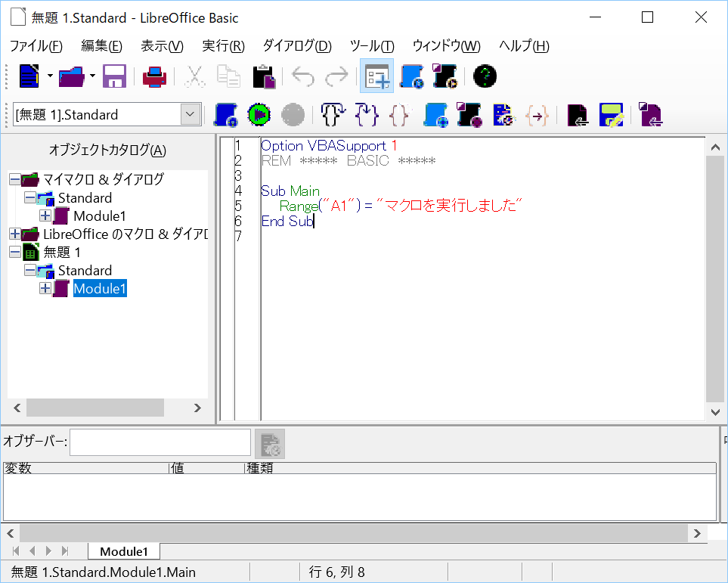
Task: Click the Find Parentheses icon
Action: pos(537,115)
